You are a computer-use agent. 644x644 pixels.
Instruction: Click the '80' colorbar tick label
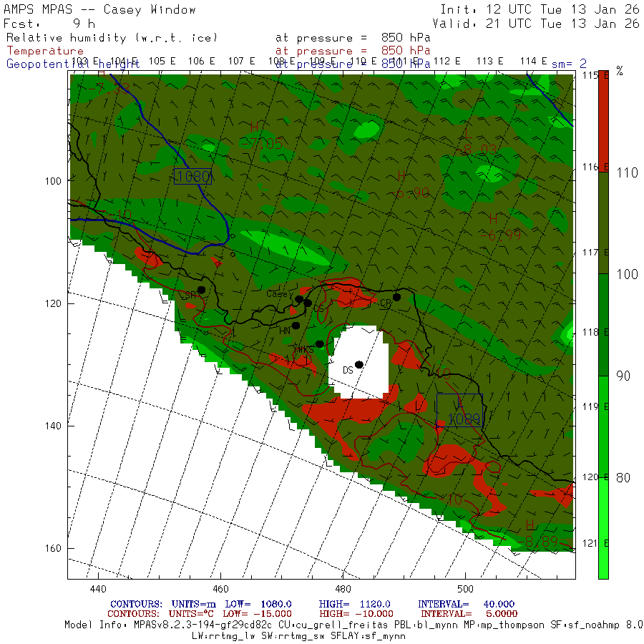(x=623, y=478)
